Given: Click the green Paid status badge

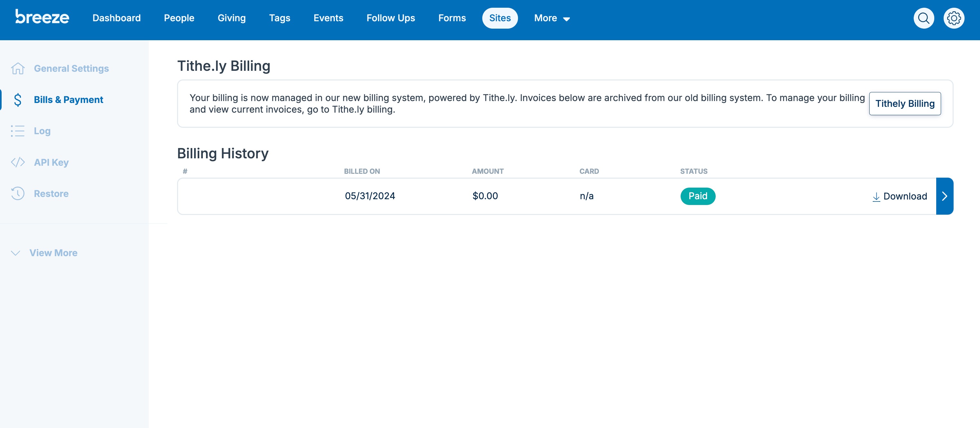Looking at the screenshot, I should [698, 196].
